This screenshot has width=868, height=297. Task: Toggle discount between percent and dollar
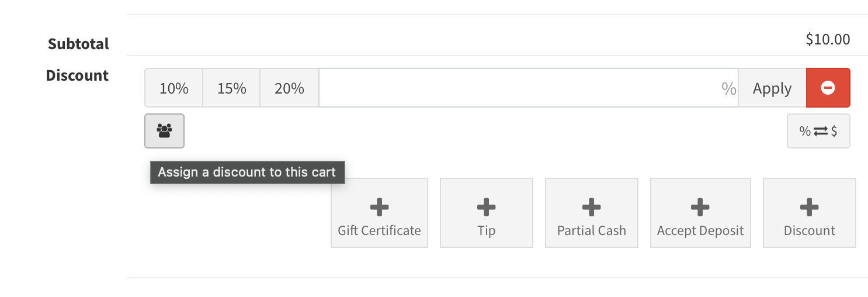click(x=818, y=131)
